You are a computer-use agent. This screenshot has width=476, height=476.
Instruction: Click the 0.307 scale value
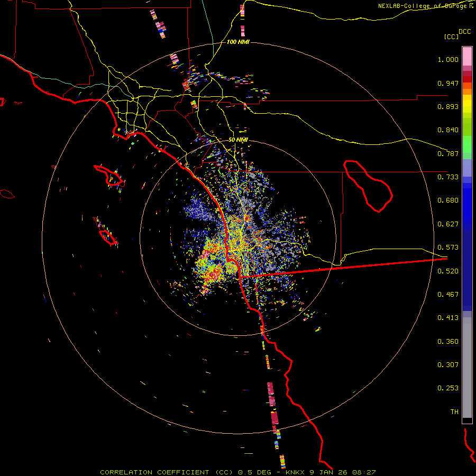coord(448,365)
